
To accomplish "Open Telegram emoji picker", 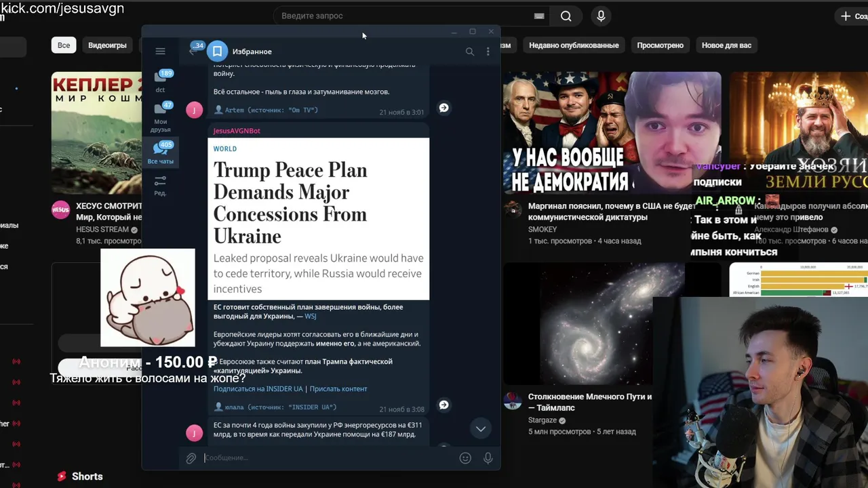I will 465,458.
